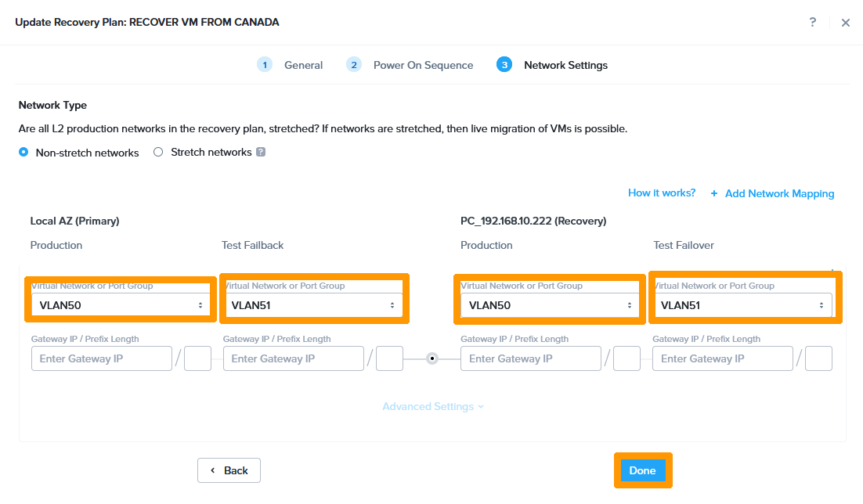
Task: Click the Done button
Action: click(642, 470)
